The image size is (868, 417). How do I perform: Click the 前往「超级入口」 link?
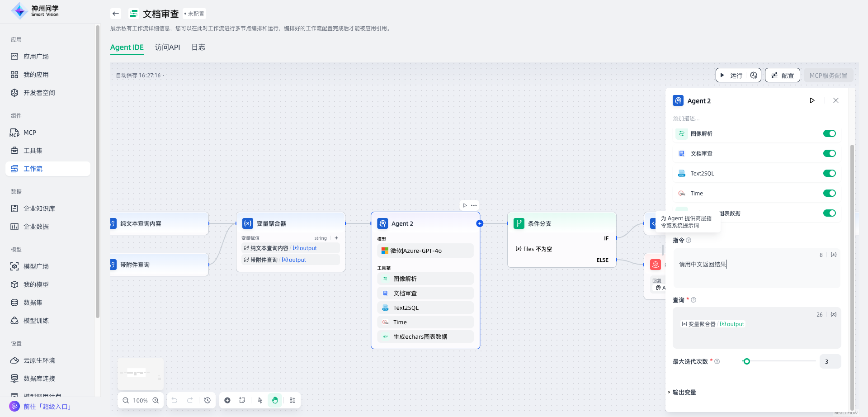click(47, 407)
